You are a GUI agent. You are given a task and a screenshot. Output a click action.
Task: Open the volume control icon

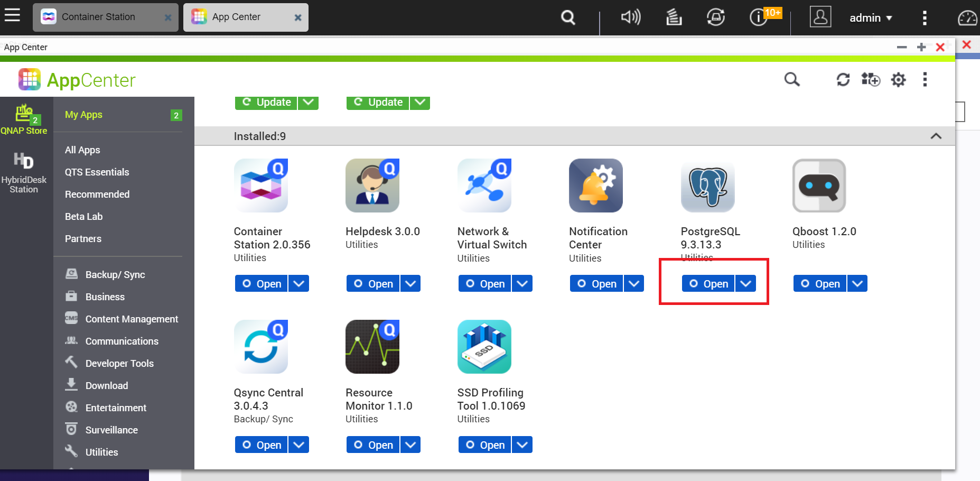631,17
